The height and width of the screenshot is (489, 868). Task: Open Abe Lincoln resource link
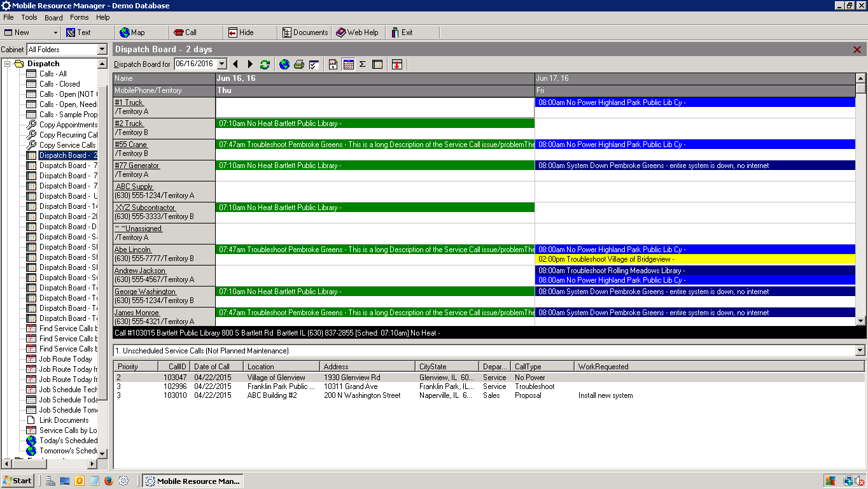[133, 250]
